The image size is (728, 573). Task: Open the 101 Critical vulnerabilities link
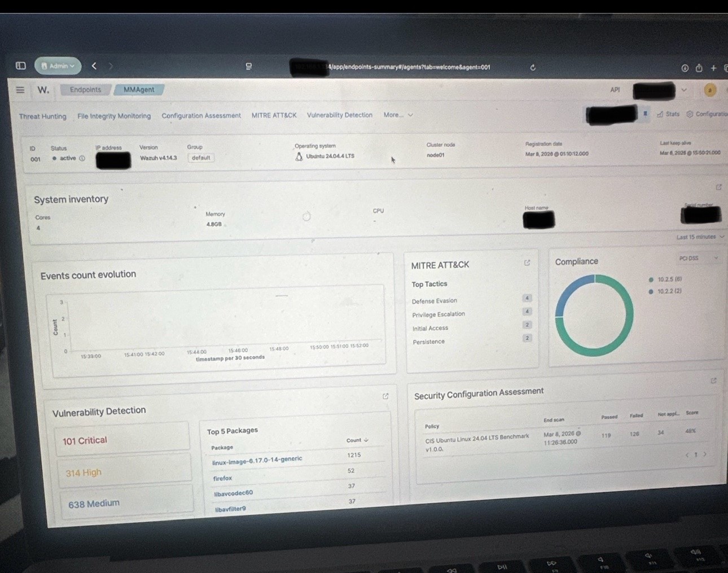click(x=84, y=440)
